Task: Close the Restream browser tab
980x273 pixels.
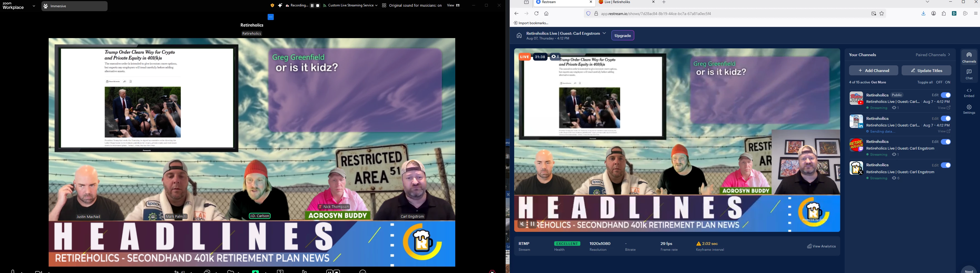Action: point(591,2)
